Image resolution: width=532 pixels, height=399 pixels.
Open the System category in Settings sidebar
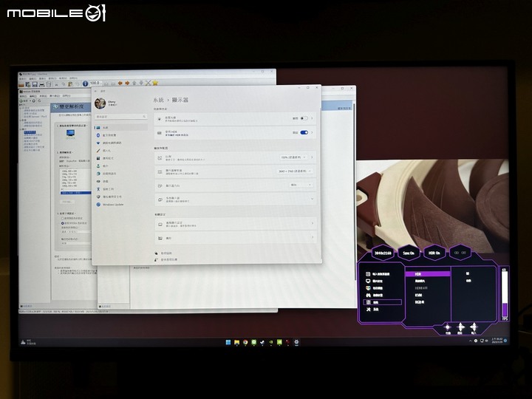click(x=120, y=128)
